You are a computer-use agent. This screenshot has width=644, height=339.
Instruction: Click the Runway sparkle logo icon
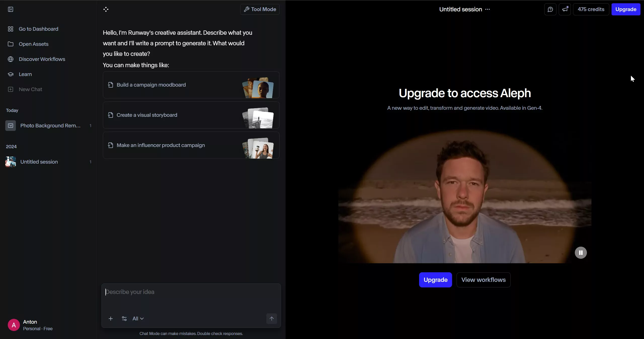pyautogui.click(x=106, y=9)
